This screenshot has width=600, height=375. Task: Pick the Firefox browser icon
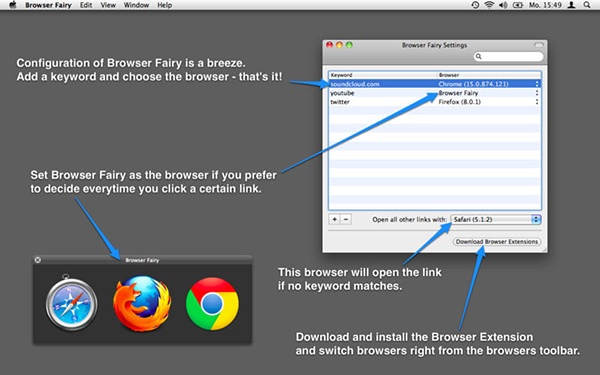(x=142, y=303)
